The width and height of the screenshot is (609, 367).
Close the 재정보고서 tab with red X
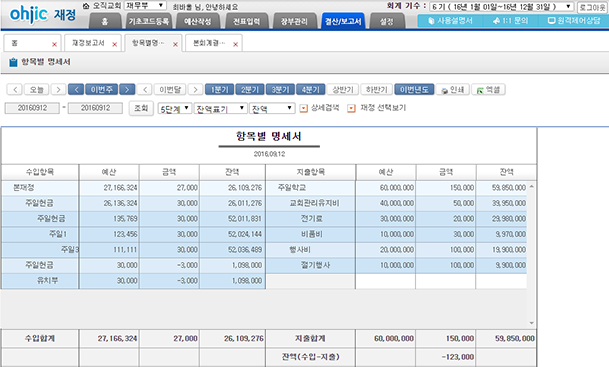click(115, 45)
